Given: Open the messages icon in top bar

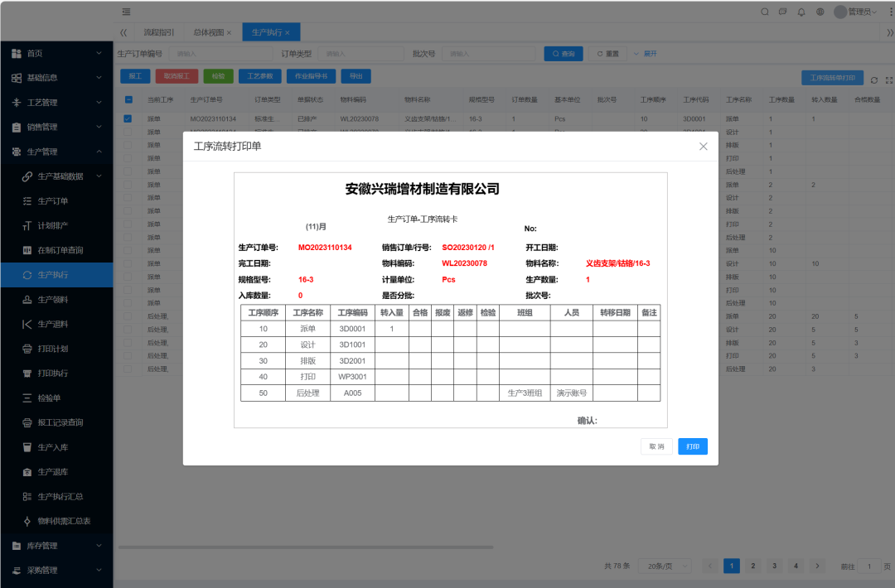Looking at the screenshot, I should [783, 12].
